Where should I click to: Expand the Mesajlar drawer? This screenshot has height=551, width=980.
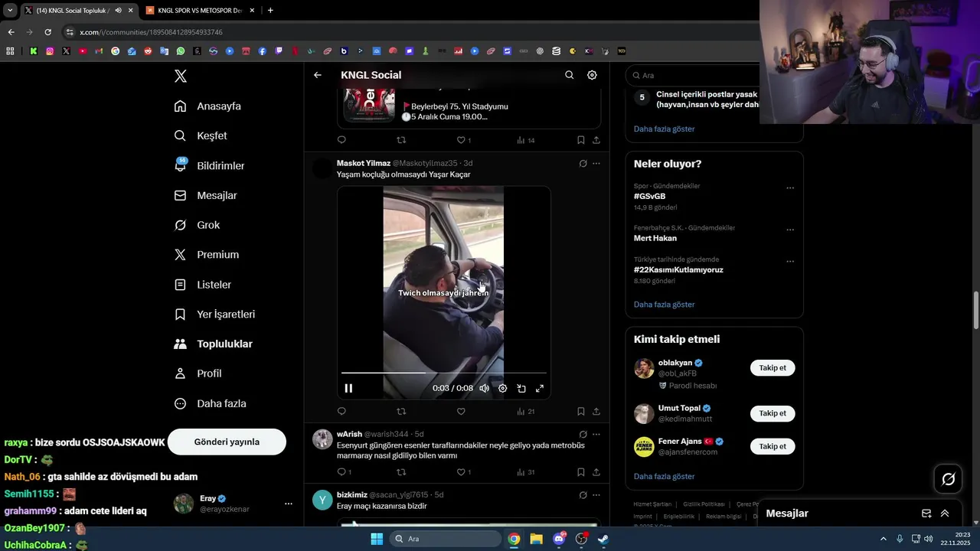pyautogui.click(x=945, y=514)
